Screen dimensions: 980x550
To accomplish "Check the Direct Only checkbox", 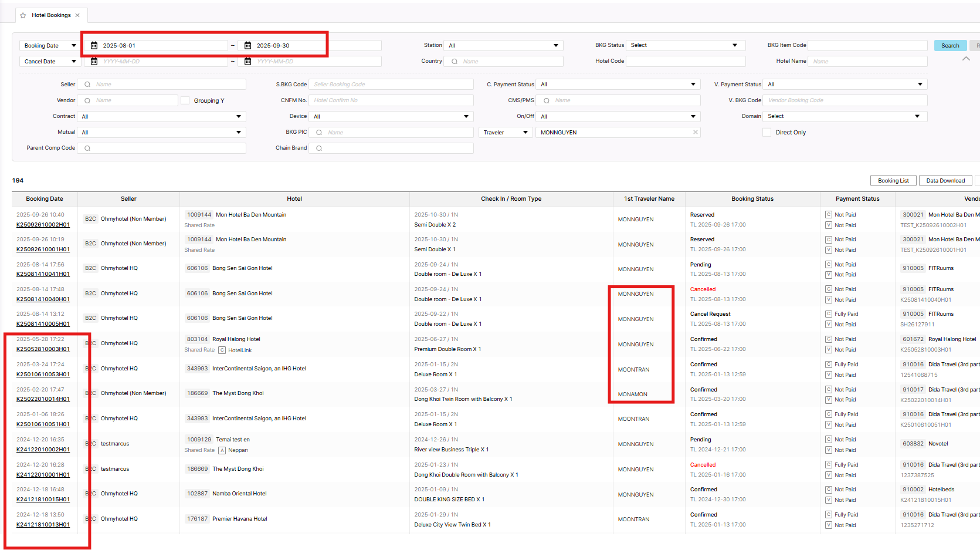I will (x=767, y=133).
